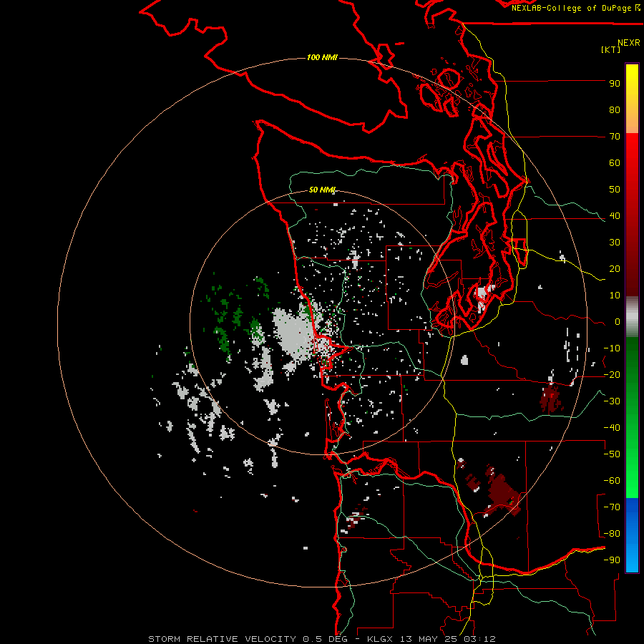Click the 100 NMI range ring label
This screenshot has height=644, width=644.
(x=322, y=57)
